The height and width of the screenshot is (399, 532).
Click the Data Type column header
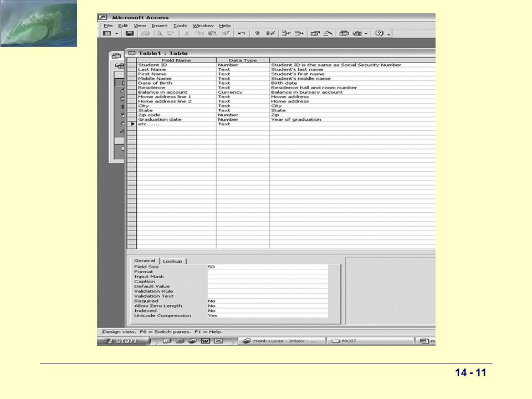pos(243,60)
